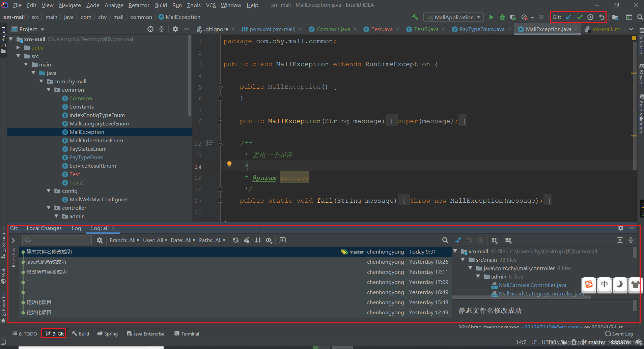Click the open in new Git log tab icon

pyautogui.click(x=283, y=240)
